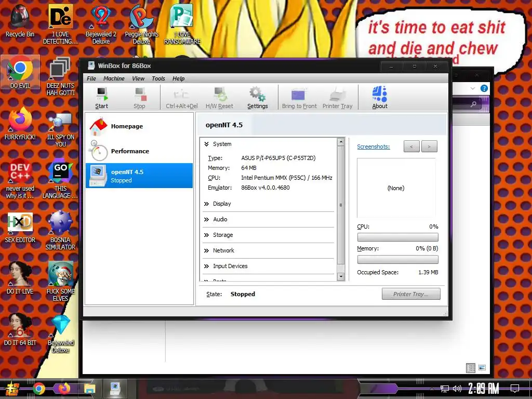
Task: Select the DO IT 64 BIT desktop icon
Action: pos(20,330)
